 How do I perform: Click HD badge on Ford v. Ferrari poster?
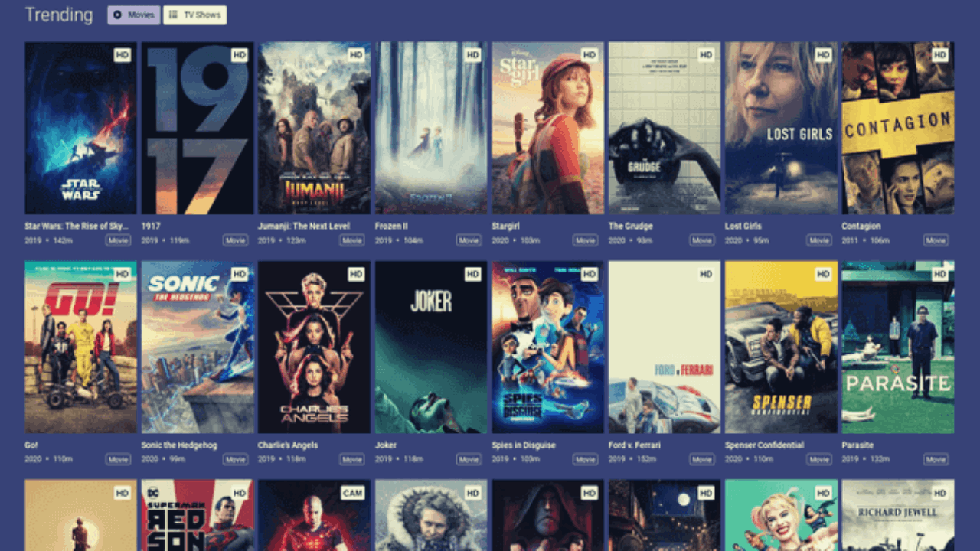[x=706, y=274]
